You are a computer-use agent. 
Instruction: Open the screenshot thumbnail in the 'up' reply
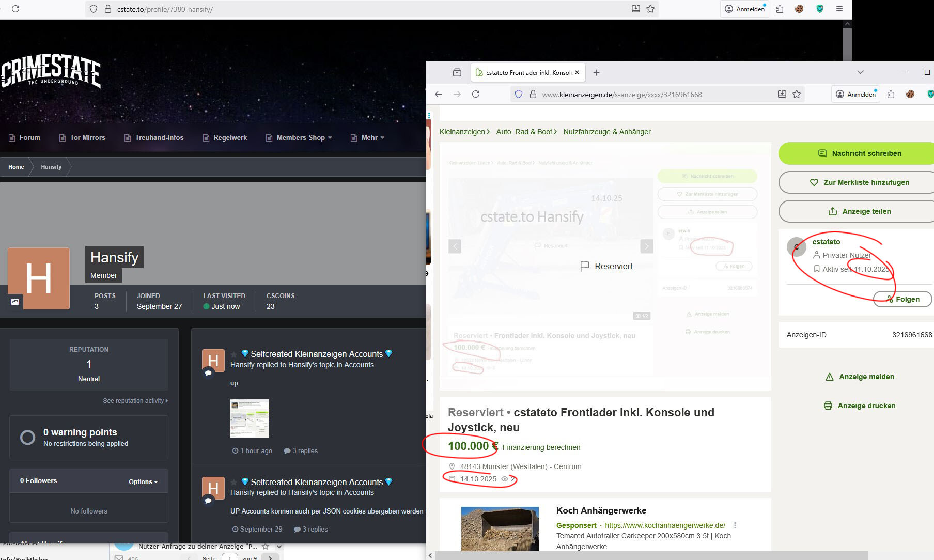[250, 418]
